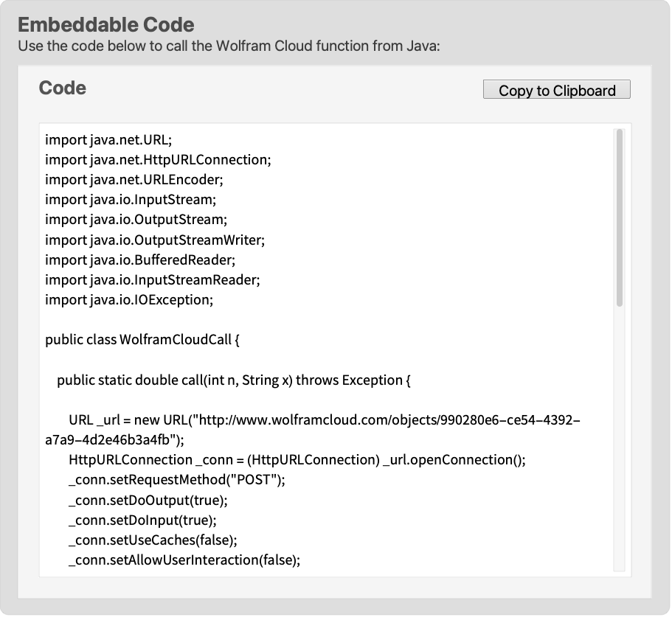Click the import java.net.HttpURLConnection line
Screen dimensions: 672x617
[158, 160]
